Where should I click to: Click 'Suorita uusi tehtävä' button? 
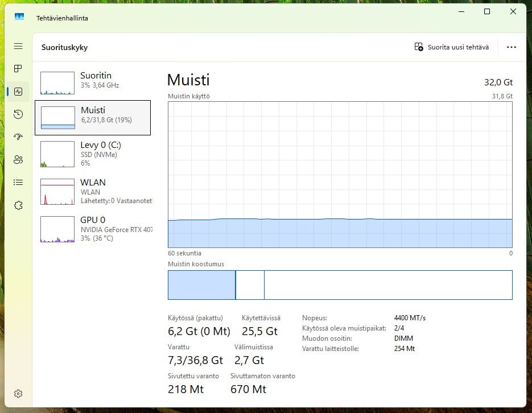click(452, 47)
